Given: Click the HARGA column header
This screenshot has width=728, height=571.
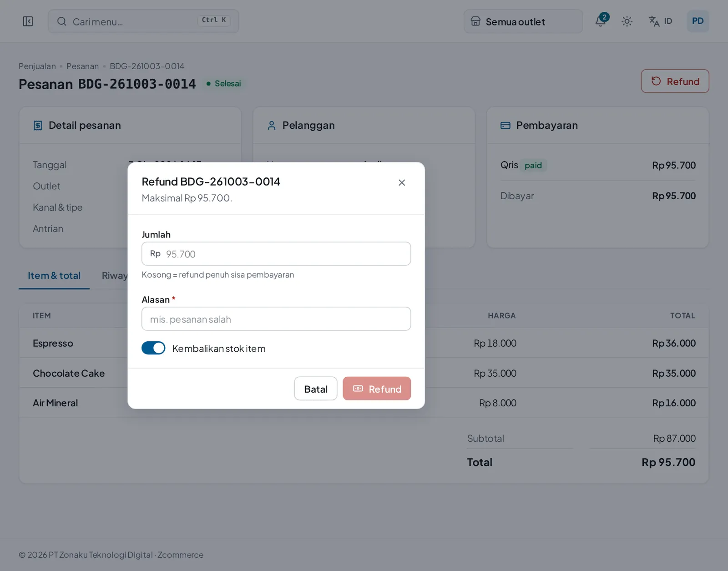Looking at the screenshot, I should [x=502, y=316].
